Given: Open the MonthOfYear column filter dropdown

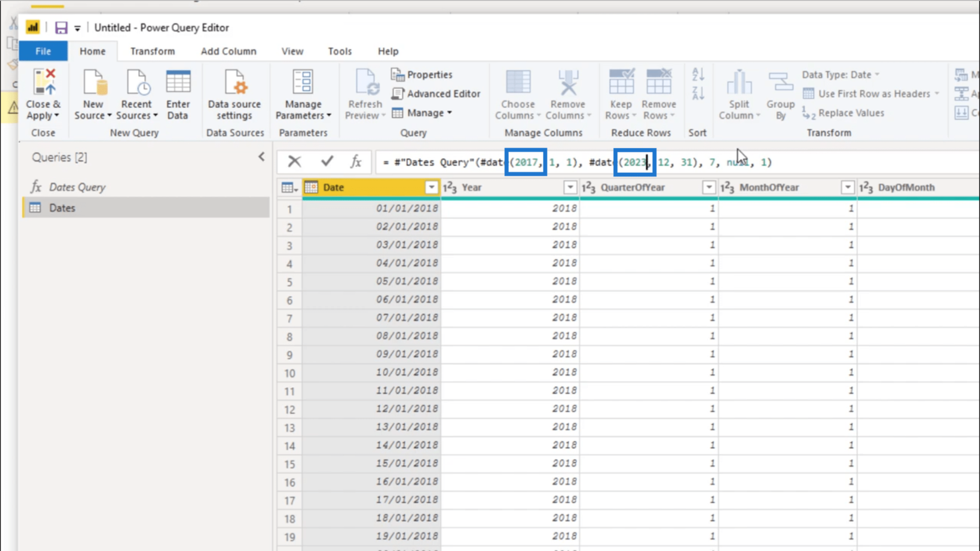Looking at the screenshot, I should [x=848, y=187].
